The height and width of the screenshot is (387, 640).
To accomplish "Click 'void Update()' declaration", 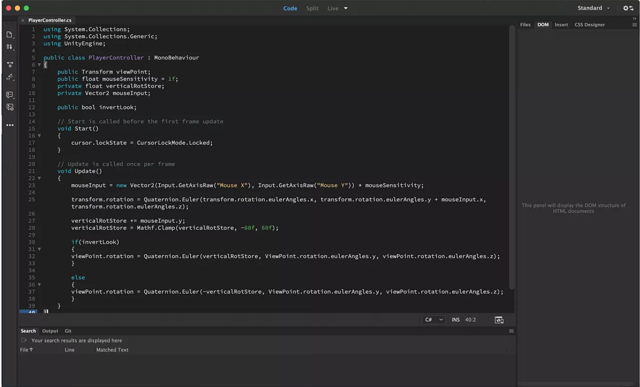I will tap(80, 171).
